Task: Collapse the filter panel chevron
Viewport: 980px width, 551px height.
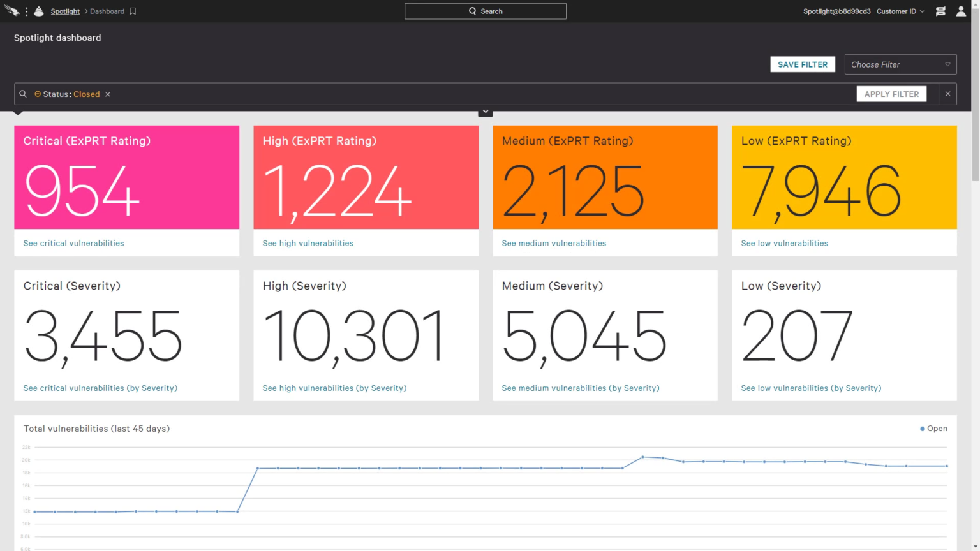Action: [486, 112]
